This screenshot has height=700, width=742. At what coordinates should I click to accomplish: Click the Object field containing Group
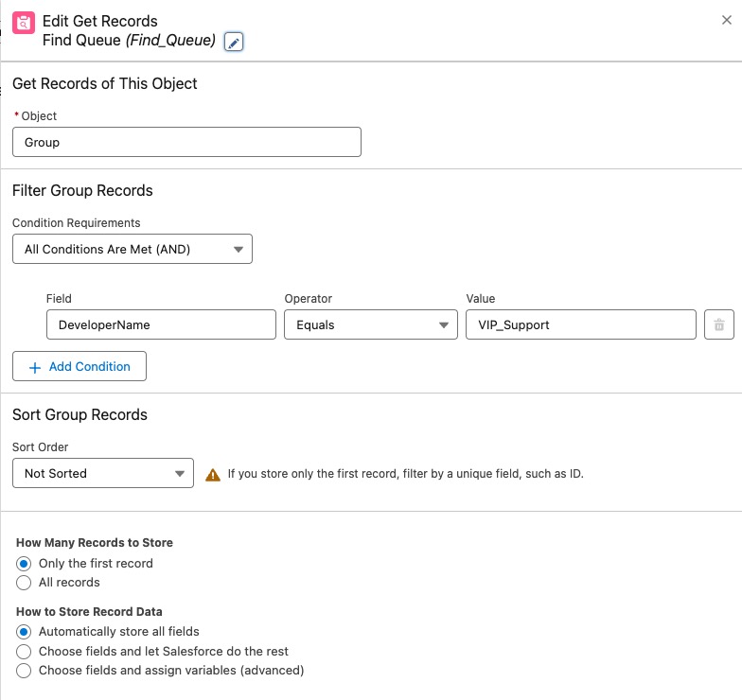pyautogui.click(x=187, y=142)
